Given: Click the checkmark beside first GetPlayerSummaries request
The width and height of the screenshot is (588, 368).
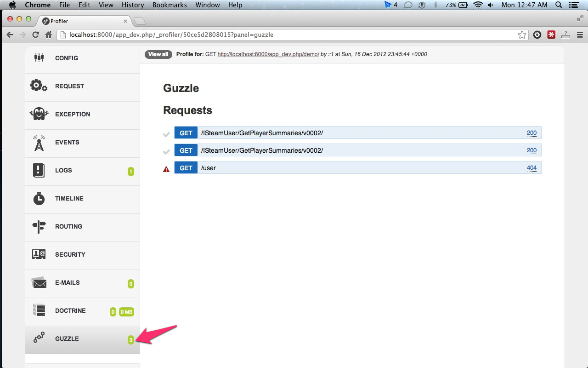Looking at the screenshot, I should [166, 134].
